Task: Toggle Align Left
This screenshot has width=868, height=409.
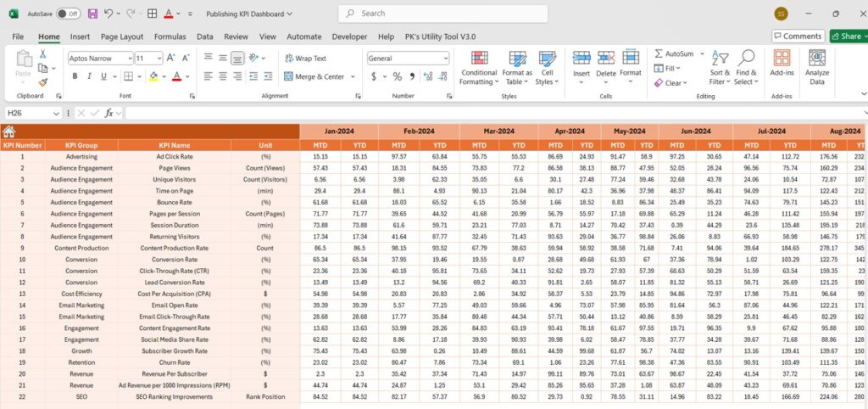Action: click(209, 76)
